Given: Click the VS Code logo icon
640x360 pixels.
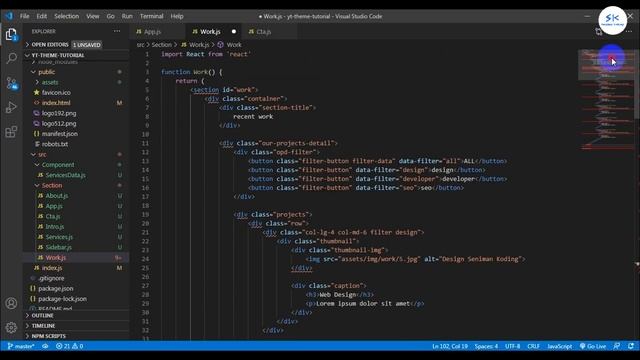Looking at the screenshot, I should click(x=9, y=16).
